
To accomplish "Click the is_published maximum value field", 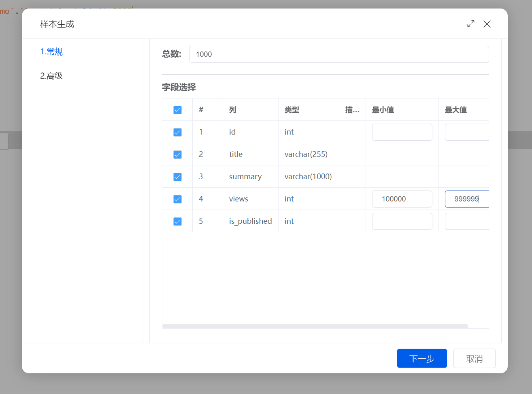I will [x=467, y=221].
